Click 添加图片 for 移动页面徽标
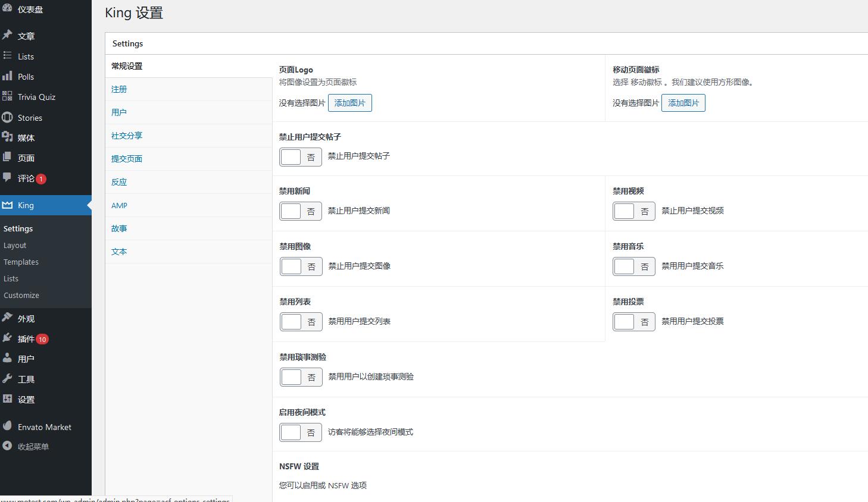Viewport: 868px width, 502px height. click(683, 103)
